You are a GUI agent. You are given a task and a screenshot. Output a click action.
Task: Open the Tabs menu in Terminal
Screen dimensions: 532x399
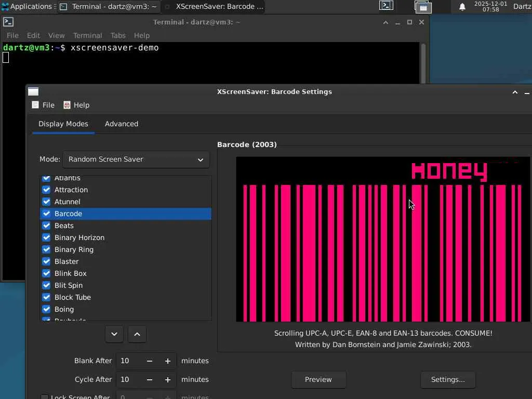tap(118, 35)
